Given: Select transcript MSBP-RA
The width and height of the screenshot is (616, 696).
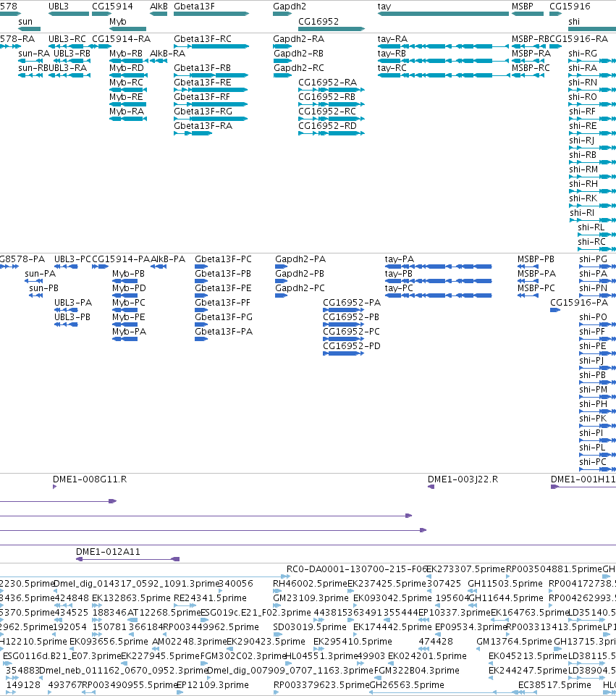Looking at the screenshot, I should [528, 61].
